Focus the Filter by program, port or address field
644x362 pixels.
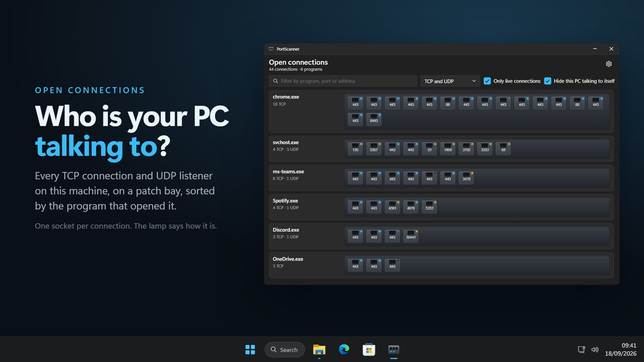[x=343, y=81]
